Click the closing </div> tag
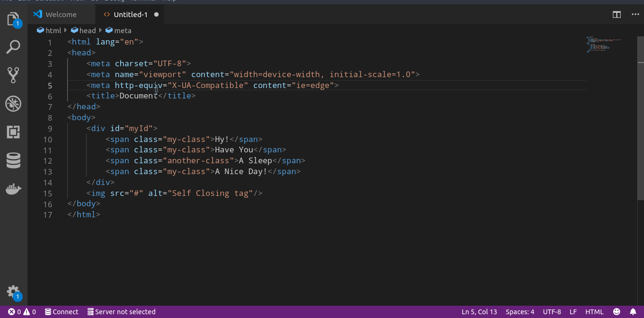 (x=100, y=183)
